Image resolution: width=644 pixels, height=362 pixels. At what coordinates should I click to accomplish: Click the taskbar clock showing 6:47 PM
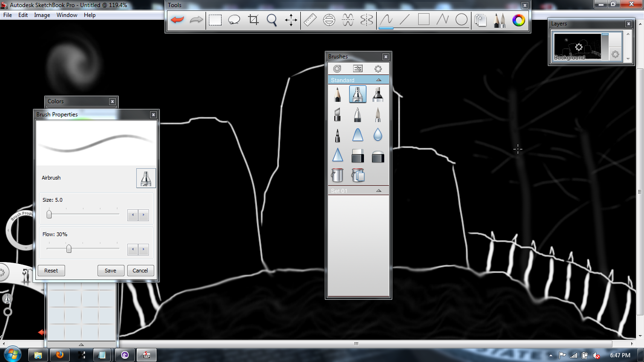(620, 355)
